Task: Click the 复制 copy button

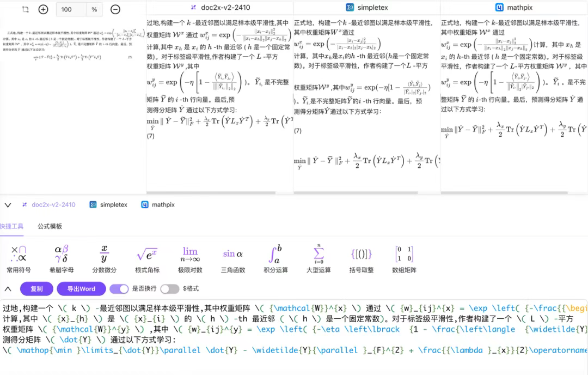Action: point(36,289)
